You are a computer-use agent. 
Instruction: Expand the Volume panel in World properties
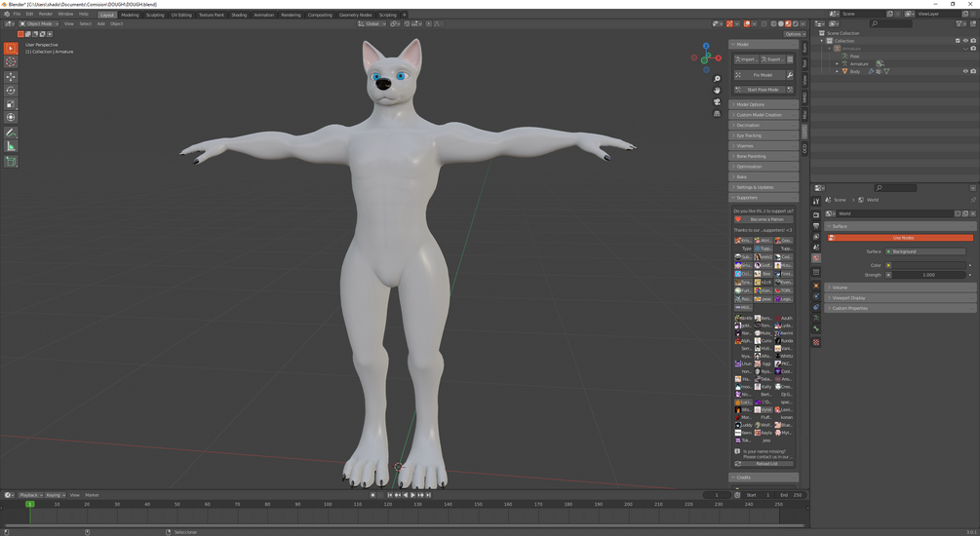point(900,287)
